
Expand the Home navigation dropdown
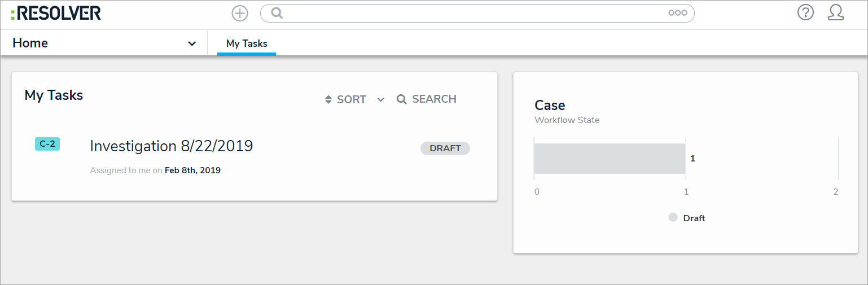click(x=192, y=43)
